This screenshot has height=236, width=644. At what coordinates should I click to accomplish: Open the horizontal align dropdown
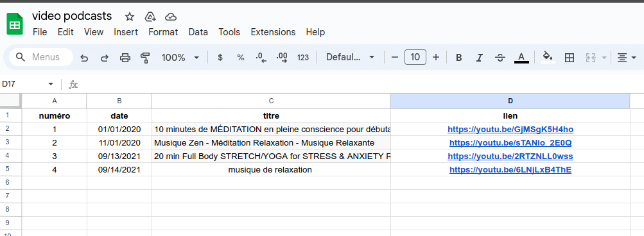tap(627, 58)
